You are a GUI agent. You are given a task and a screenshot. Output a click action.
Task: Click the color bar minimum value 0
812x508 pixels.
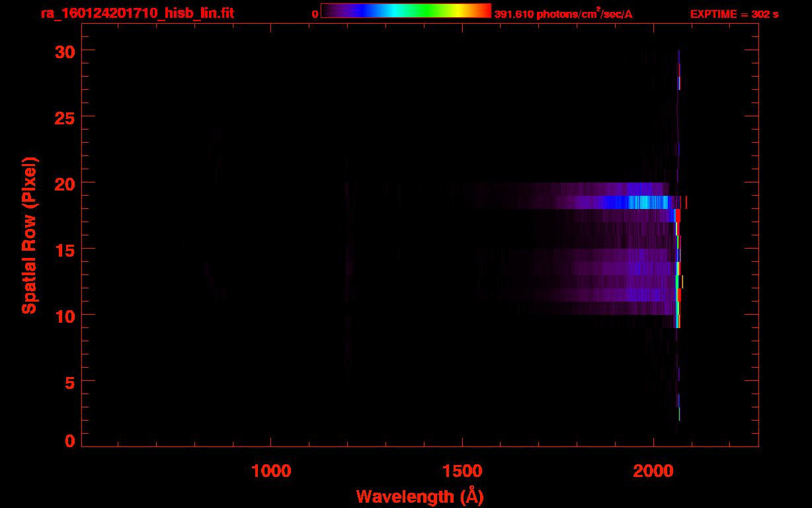315,14
